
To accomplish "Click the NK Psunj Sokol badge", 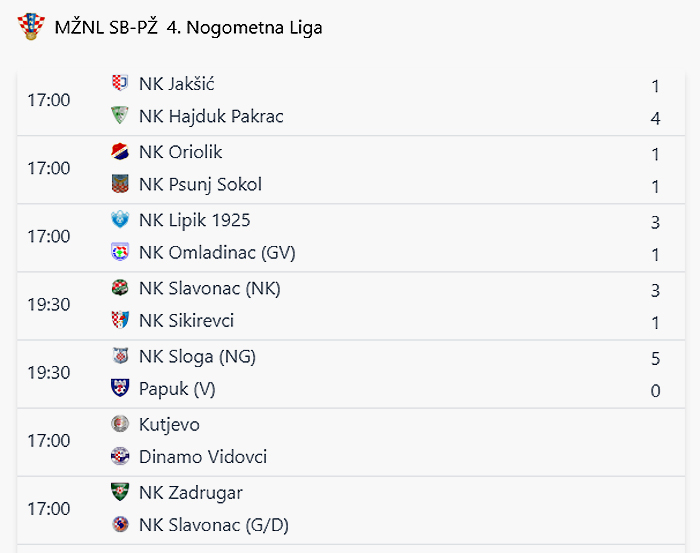I will click(120, 184).
